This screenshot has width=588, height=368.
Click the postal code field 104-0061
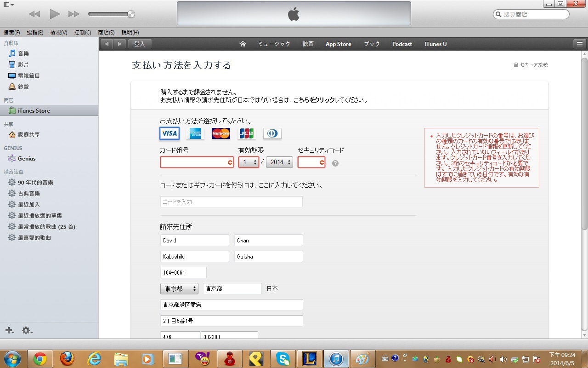[x=183, y=273]
